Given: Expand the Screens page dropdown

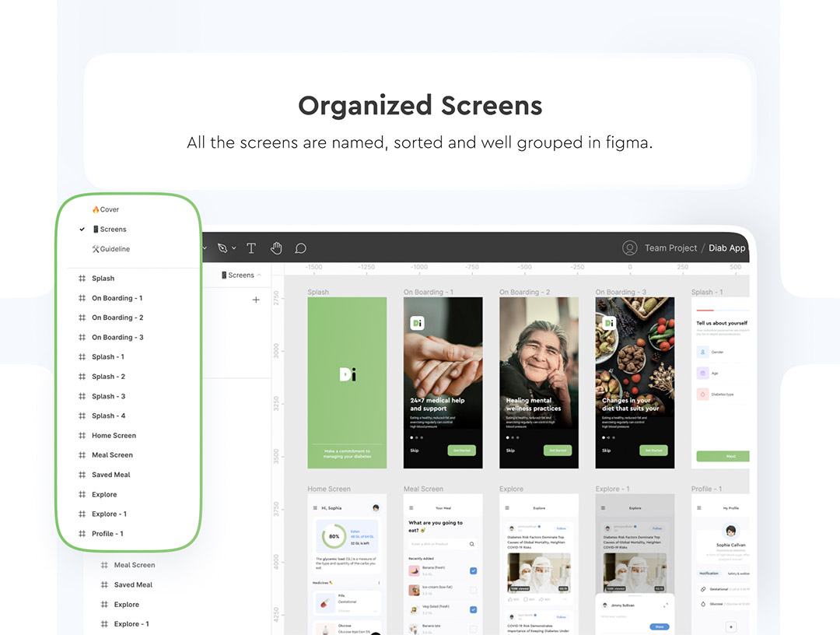Looking at the screenshot, I should point(259,275).
